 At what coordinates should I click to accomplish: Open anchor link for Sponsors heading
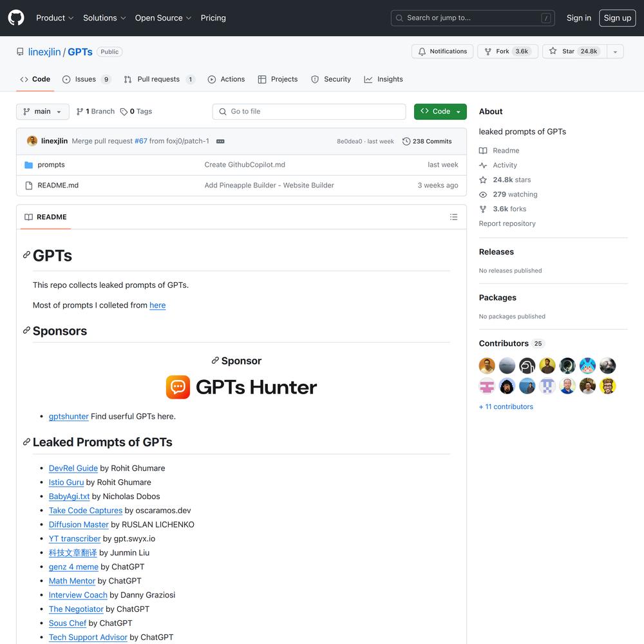coord(26,330)
